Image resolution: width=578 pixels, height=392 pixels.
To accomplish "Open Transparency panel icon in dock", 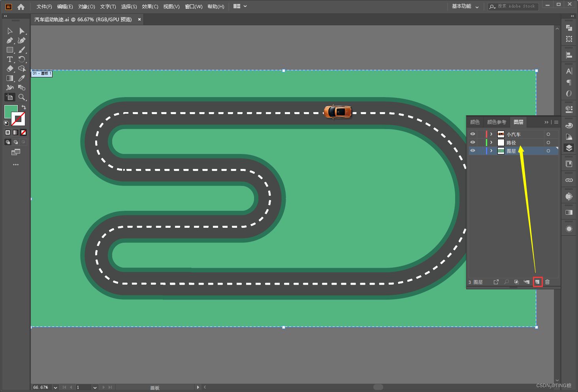I will click(x=569, y=229).
